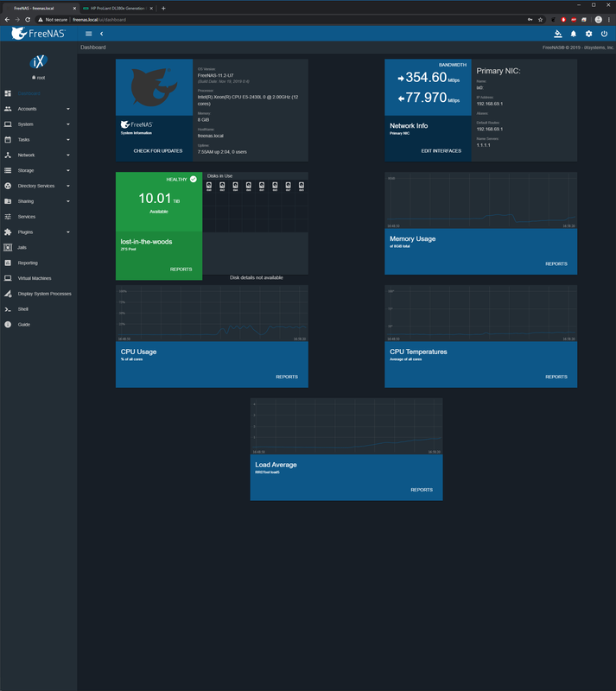Click CHECK FOR UPDATES button

pos(158,150)
